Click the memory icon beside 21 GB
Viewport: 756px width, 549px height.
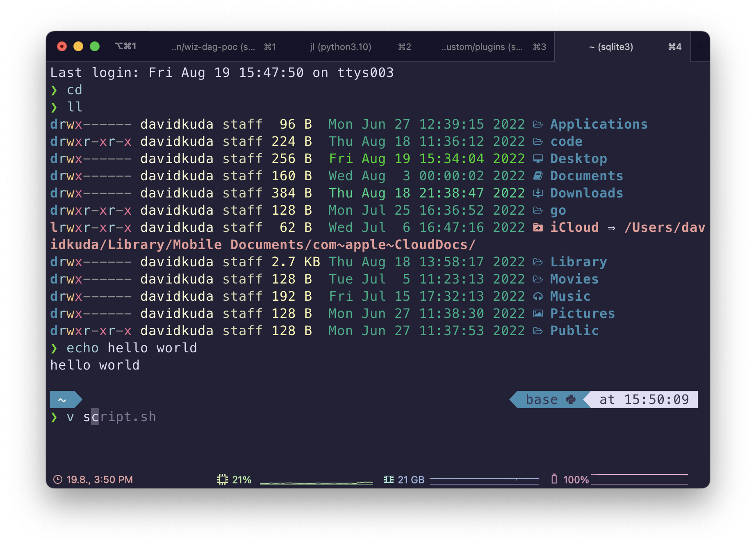pos(389,479)
